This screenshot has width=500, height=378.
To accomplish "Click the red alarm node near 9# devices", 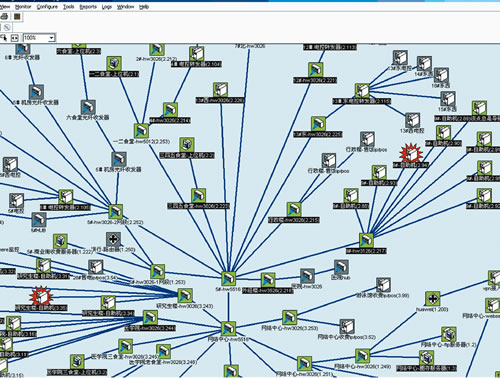I will [x=411, y=154].
